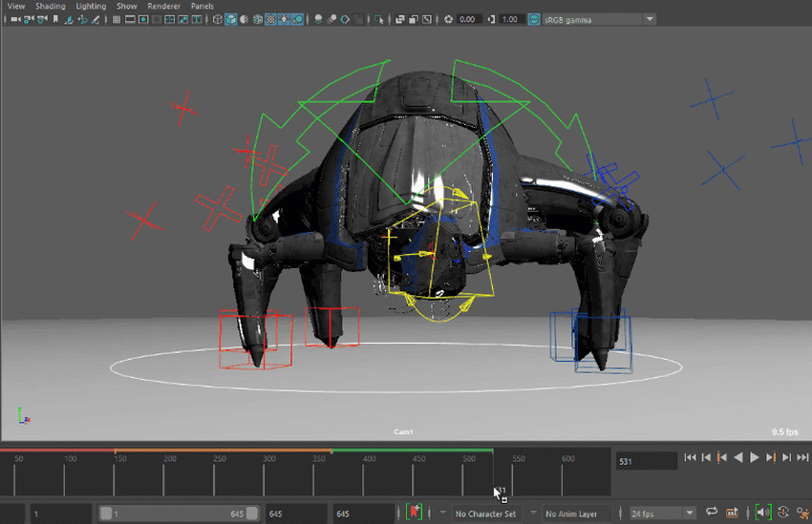Click the gamma value field showing 1.00

click(510, 19)
